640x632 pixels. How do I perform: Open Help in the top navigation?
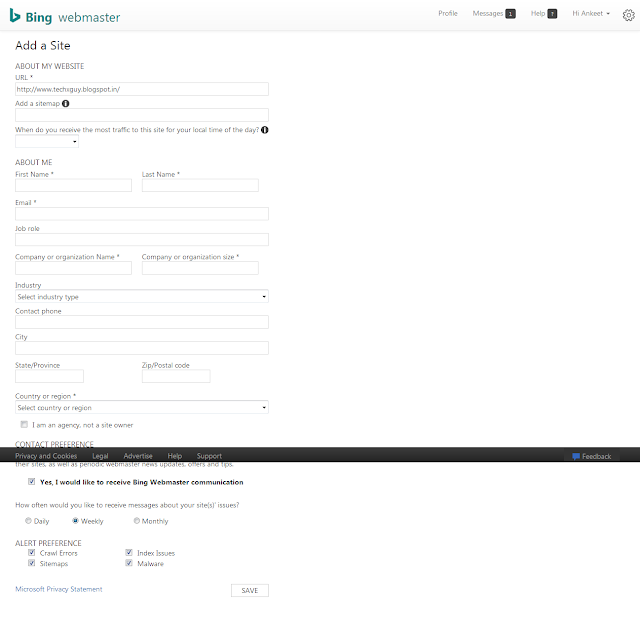tap(538, 13)
